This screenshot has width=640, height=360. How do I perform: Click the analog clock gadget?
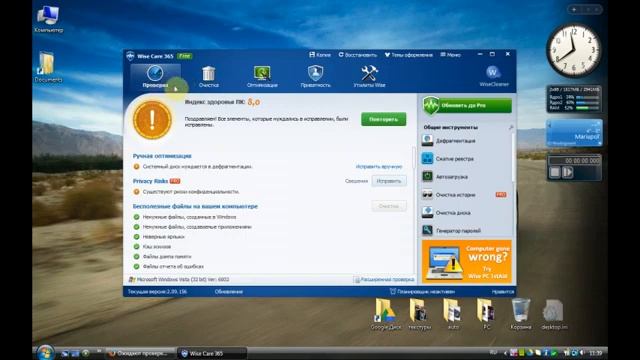coord(573,51)
